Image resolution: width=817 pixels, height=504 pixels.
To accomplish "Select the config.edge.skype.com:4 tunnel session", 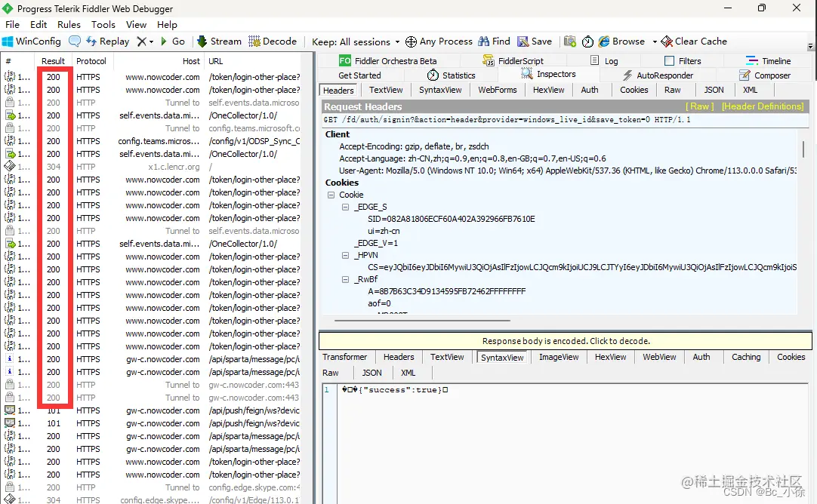I will 151,487.
